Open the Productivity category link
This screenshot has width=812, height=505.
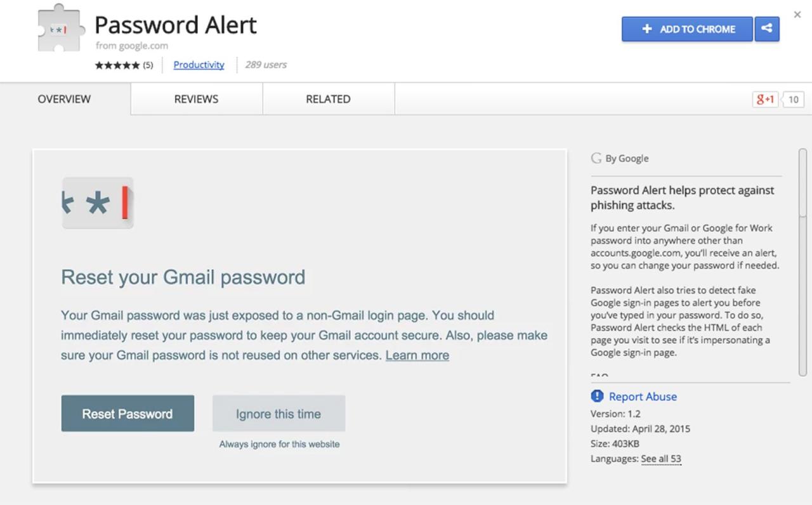click(199, 65)
